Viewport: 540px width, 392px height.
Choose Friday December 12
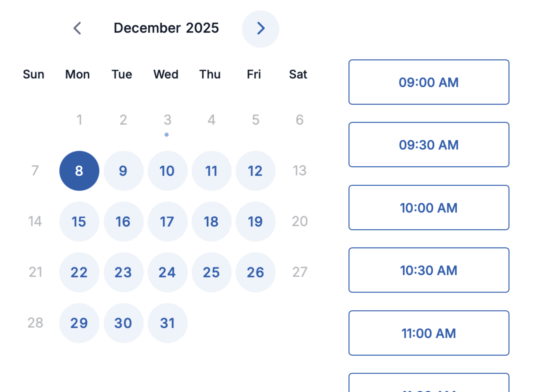pos(255,171)
